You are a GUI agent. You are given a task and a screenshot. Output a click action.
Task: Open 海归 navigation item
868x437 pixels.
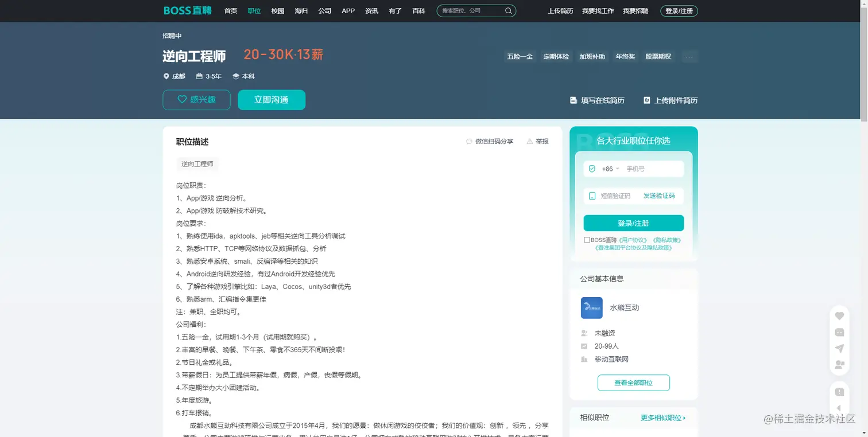[x=301, y=11]
